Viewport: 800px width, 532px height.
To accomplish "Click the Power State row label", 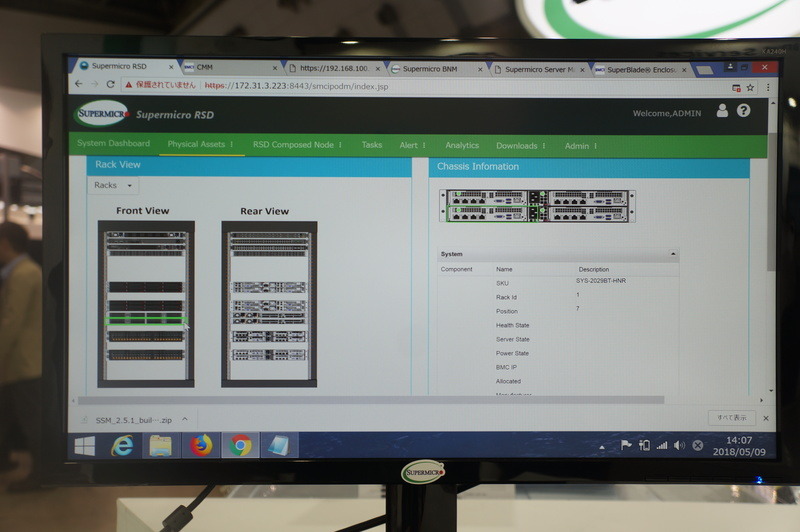I will pos(512,353).
